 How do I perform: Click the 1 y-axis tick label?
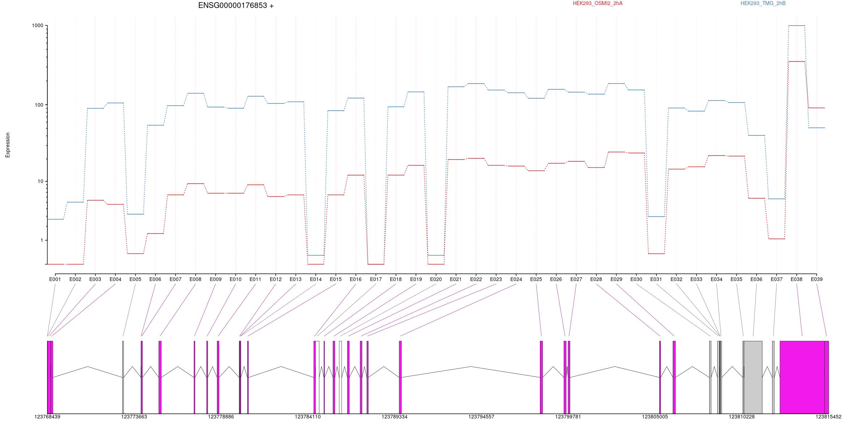click(x=42, y=240)
